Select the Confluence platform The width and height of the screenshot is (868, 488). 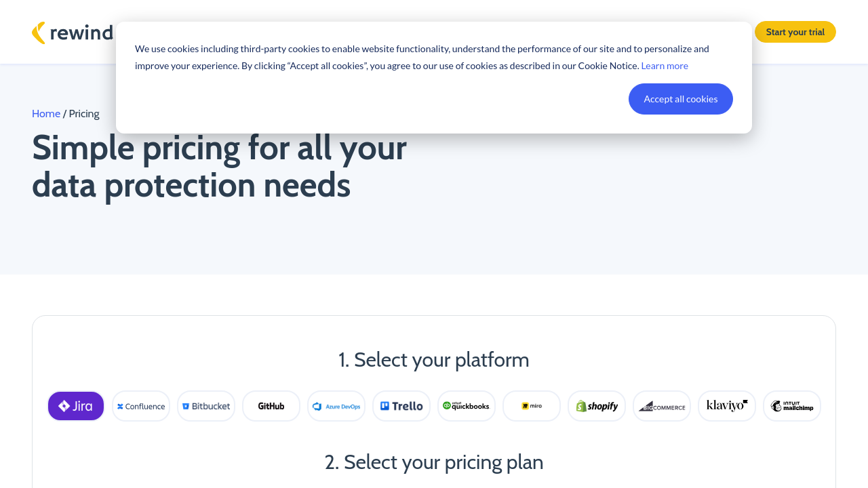(x=141, y=406)
